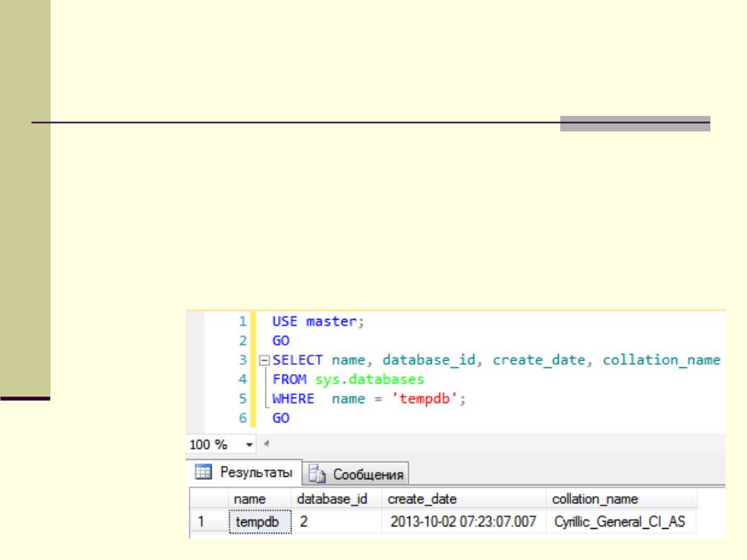Select the create_date column header
747x560 pixels.
464,499
